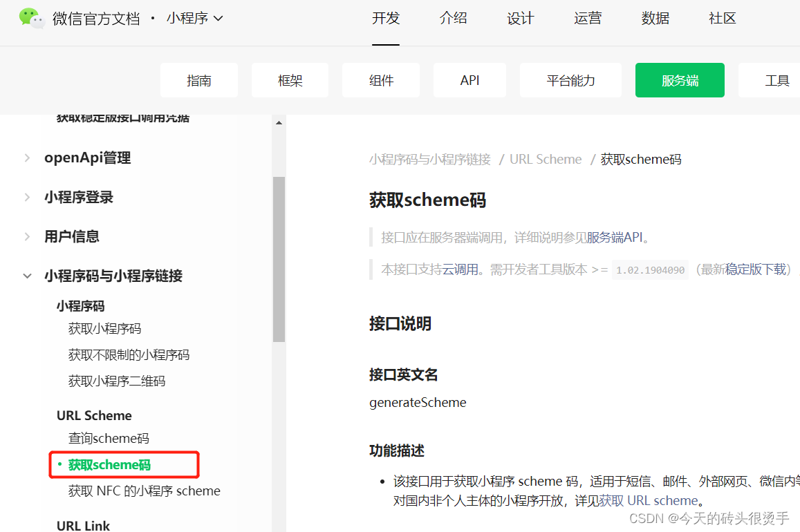Follow the 云调用 link

click(460, 269)
